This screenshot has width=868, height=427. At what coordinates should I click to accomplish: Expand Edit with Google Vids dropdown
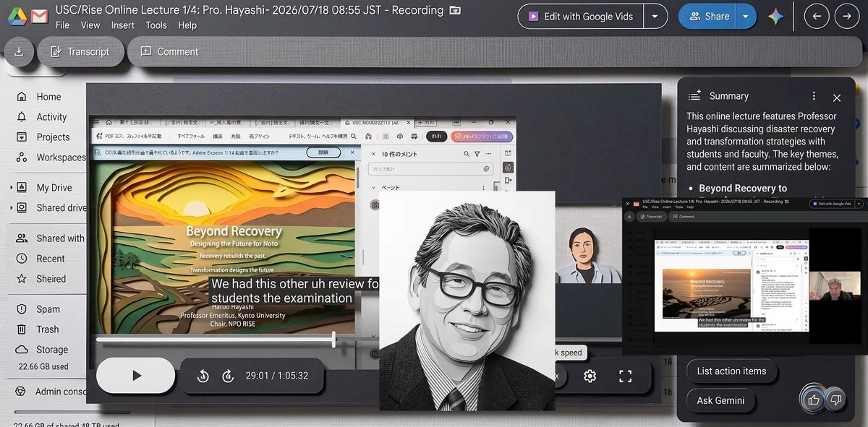click(655, 16)
